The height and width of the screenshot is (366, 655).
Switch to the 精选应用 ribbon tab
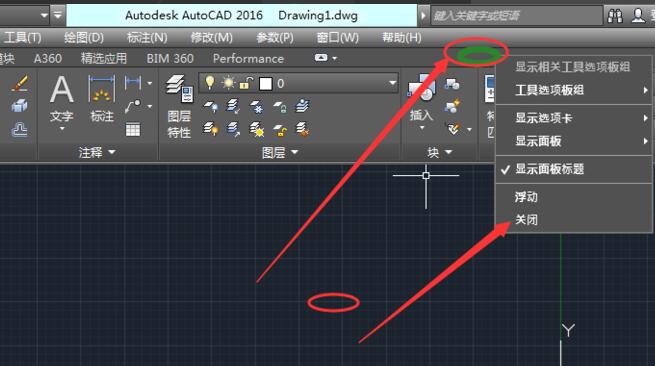[104, 58]
